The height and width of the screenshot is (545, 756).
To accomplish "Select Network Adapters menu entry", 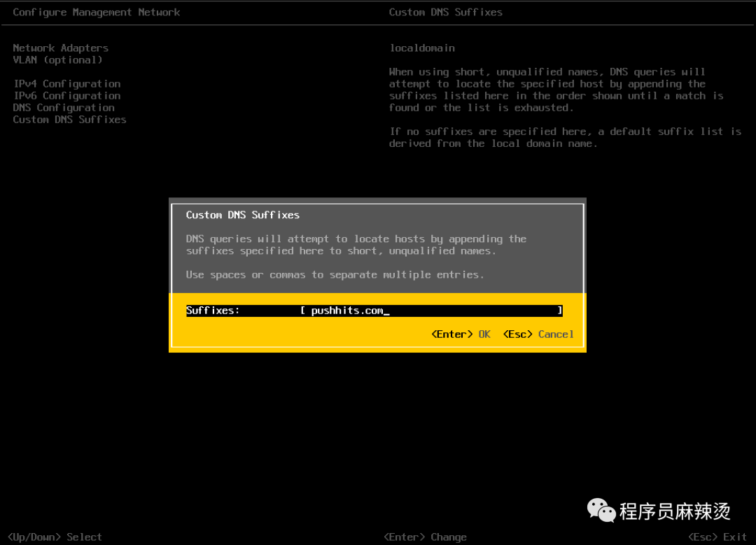I will [x=61, y=48].
